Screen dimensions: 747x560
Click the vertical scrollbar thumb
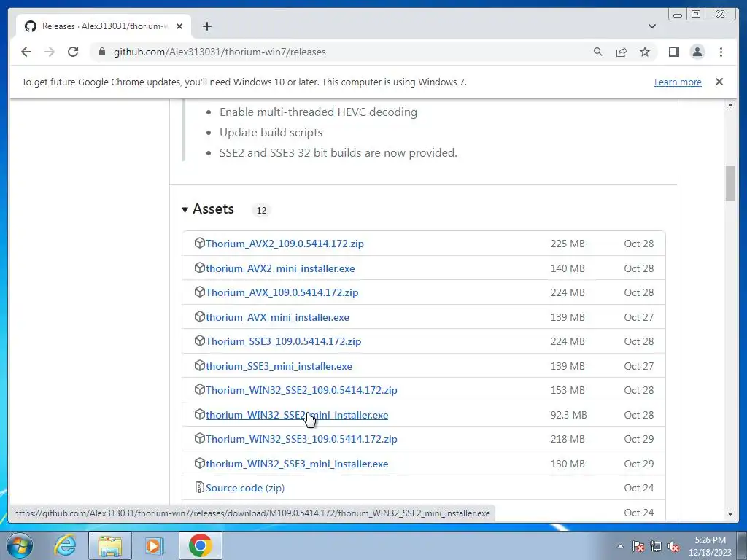tap(730, 183)
